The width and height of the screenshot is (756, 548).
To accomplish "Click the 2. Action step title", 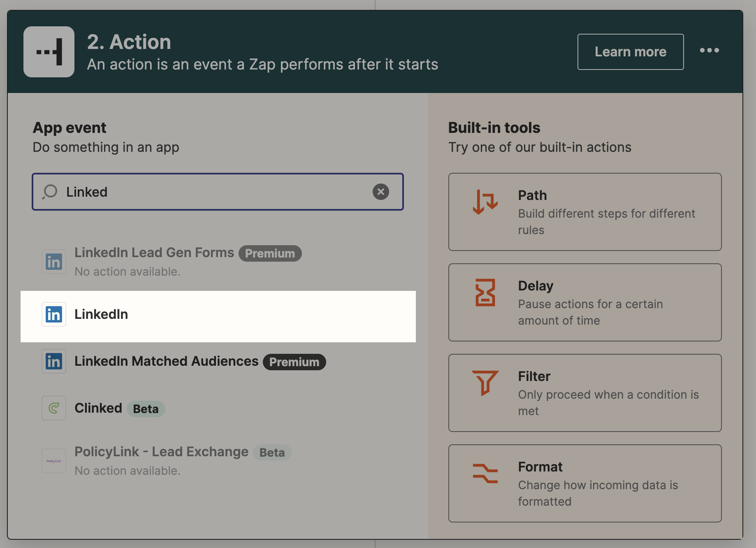I will (129, 42).
